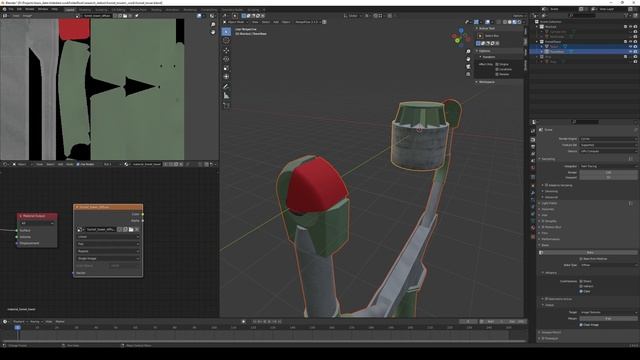Open the Feature Set dropdown
640x360 pixels.
[x=608, y=145]
